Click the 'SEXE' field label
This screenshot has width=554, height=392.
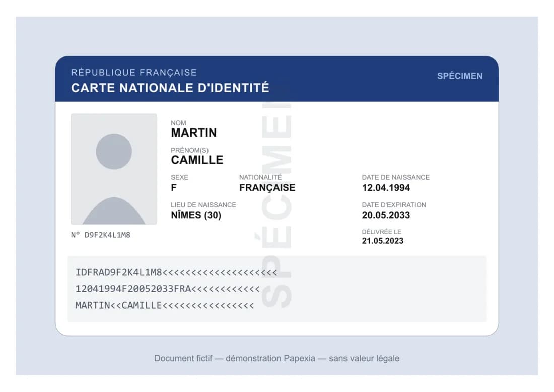(x=179, y=177)
